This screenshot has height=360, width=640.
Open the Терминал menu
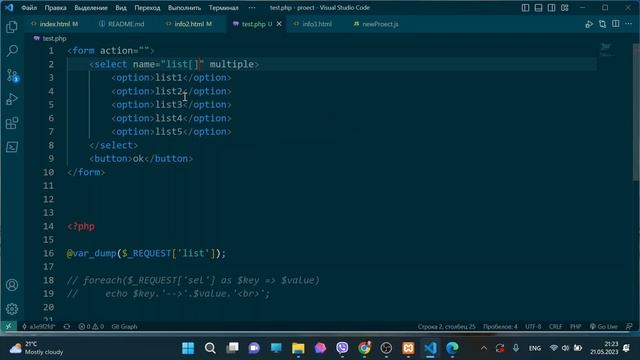[223, 8]
